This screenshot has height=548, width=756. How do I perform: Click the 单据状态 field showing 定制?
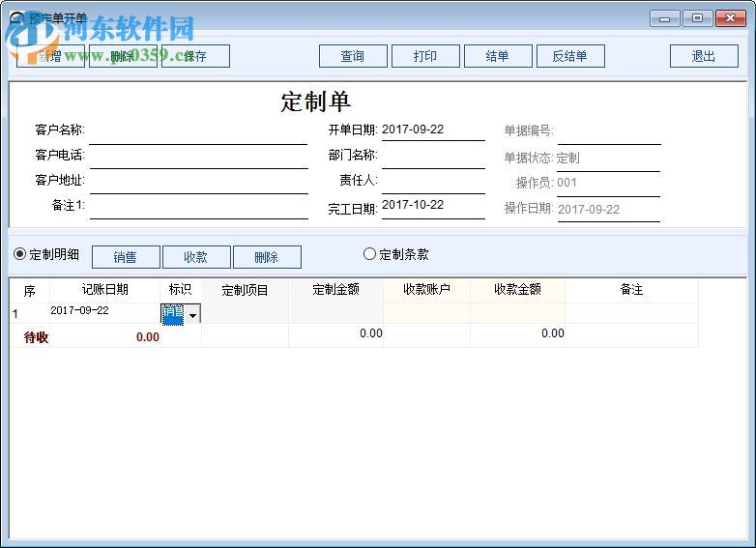point(608,159)
